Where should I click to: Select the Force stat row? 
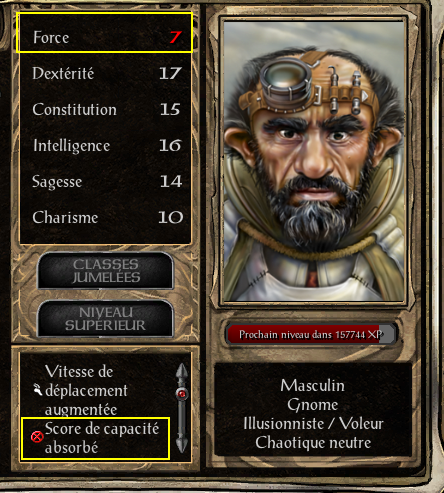[105, 33]
